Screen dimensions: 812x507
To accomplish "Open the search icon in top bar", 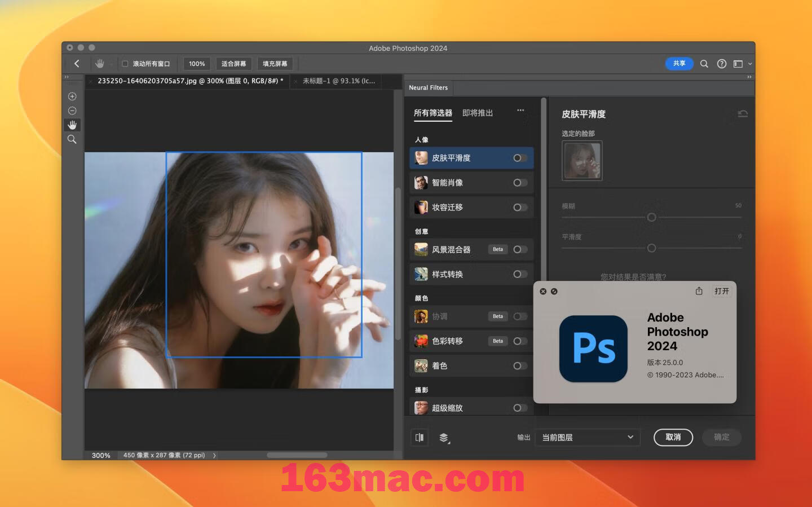I will pyautogui.click(x=704, y=64).
